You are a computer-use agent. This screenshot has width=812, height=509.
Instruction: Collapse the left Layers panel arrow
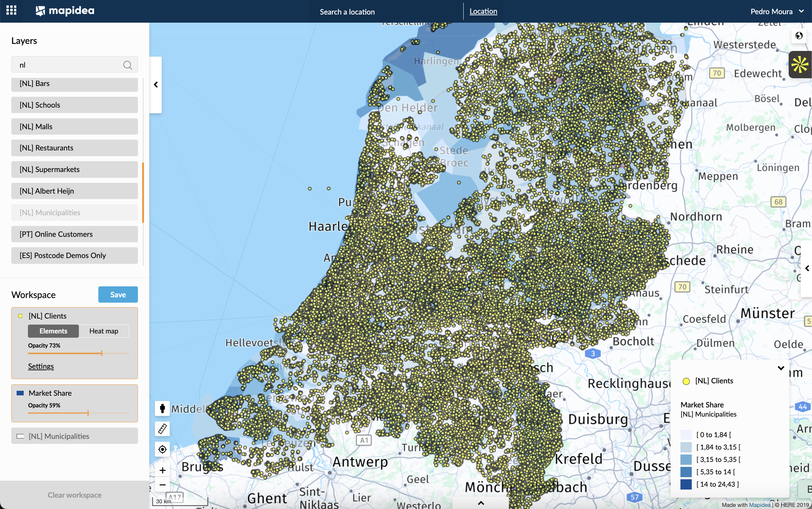click(156, 85)
